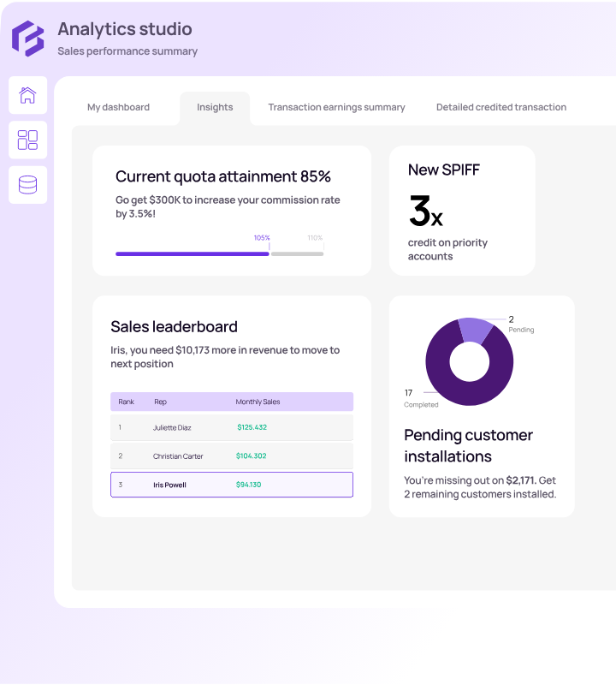Click the credit on priority accounts text
The image size is (616, 685).
pyautogui.click(x=447, y=249)
